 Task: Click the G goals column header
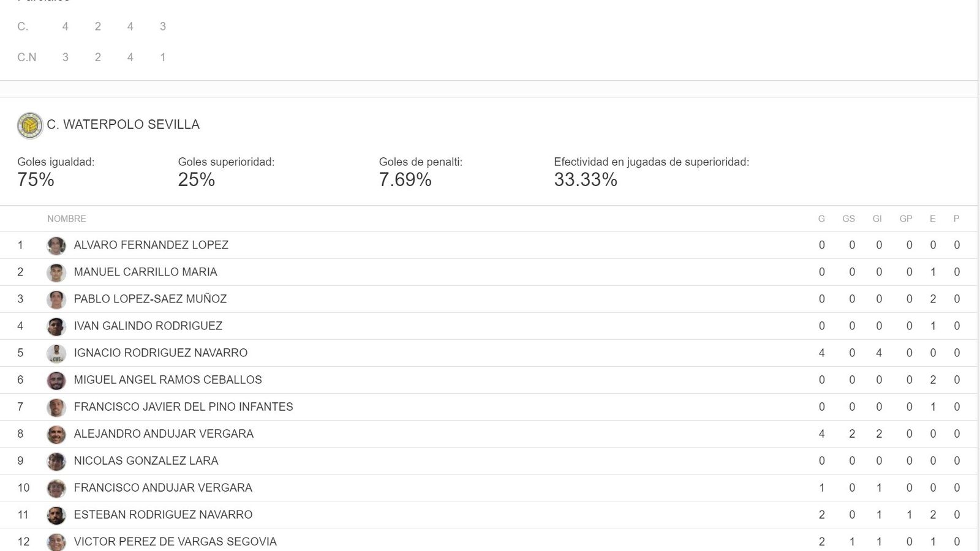(821, 219)
